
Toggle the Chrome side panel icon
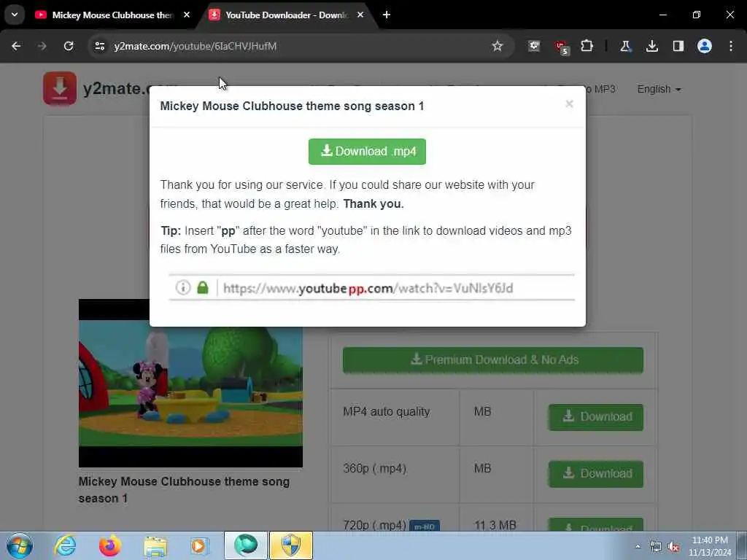(x=678, y=46)
